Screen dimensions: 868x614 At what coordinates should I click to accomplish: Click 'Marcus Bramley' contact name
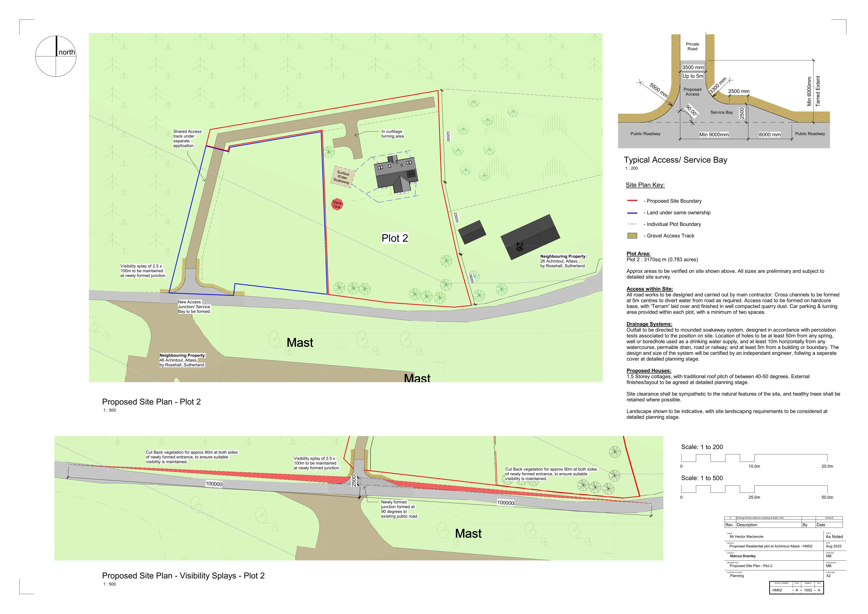pos(743,556)
